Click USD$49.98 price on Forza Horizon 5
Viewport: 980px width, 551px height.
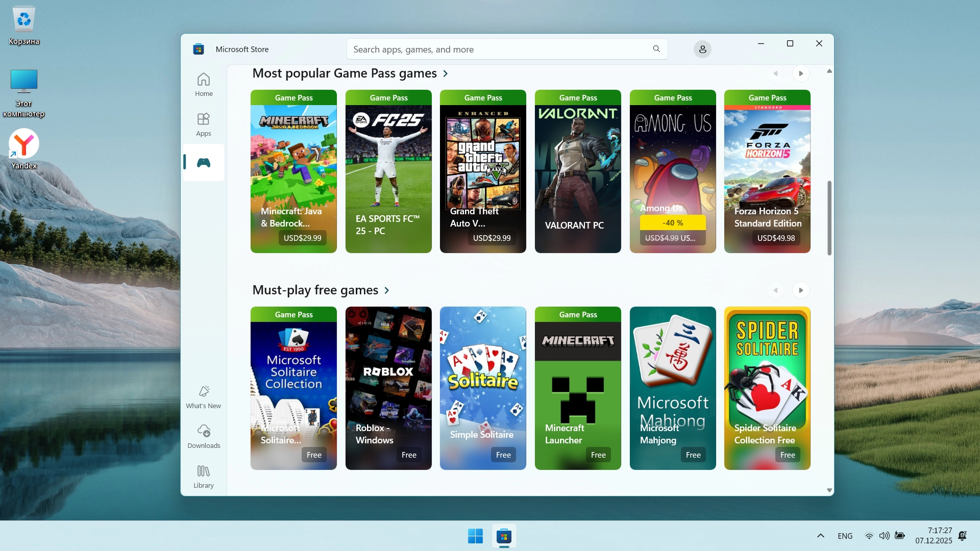pyautogui.click(x=776, y=238)
